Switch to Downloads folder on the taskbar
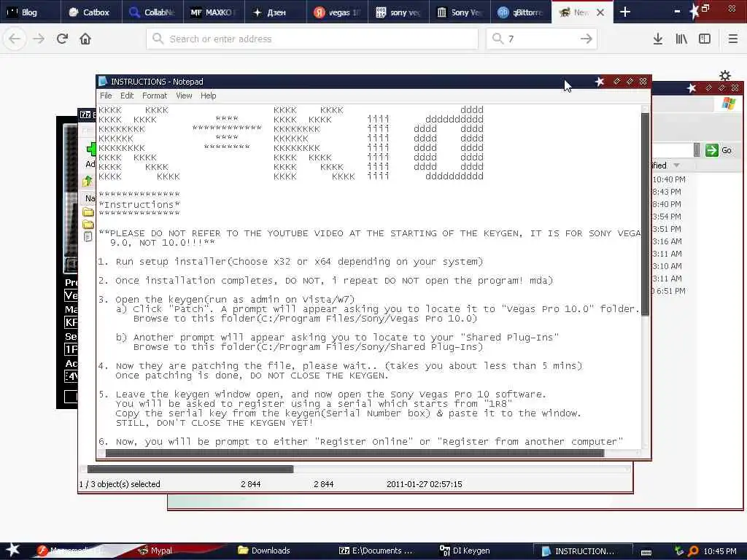 click(x=264, y=551)
